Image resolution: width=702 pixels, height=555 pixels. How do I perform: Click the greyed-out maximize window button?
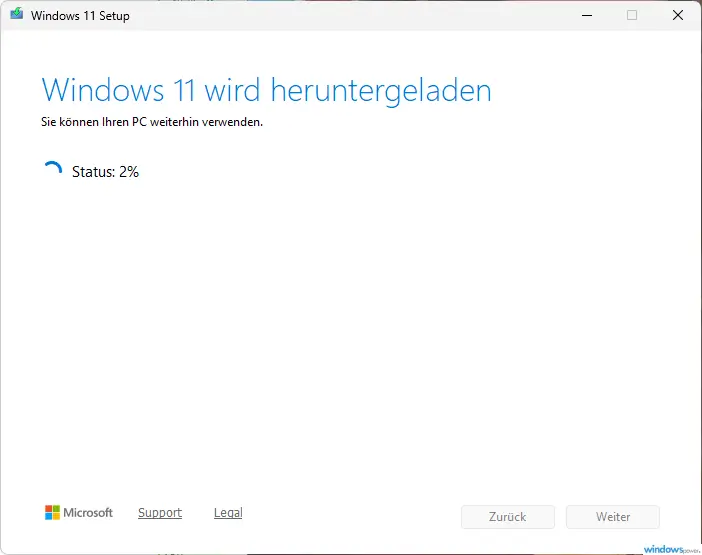(x=632, y=16)
